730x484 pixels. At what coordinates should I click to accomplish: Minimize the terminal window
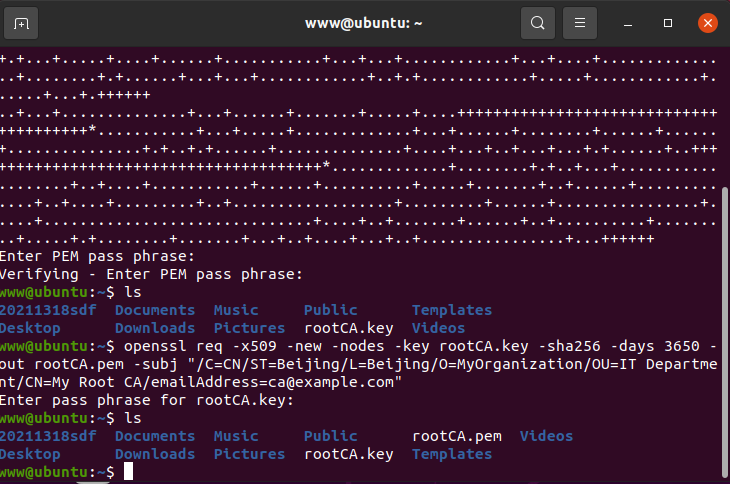pyautogui.click(x=628, y=23)
